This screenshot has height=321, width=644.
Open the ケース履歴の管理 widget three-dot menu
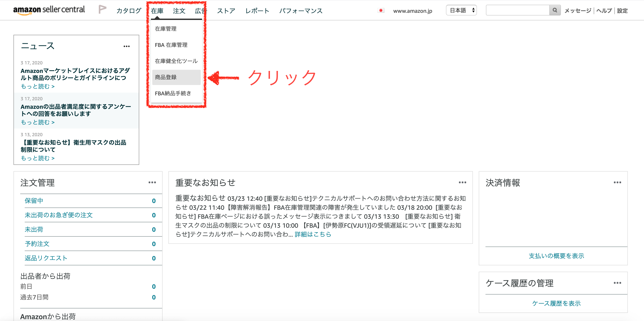[617, 283]
